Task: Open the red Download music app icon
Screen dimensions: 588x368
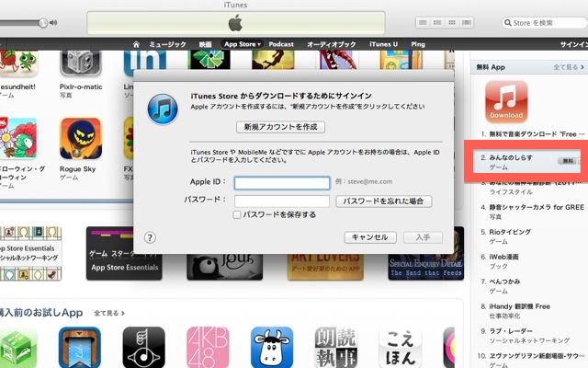Action: (x=506, y=102)
